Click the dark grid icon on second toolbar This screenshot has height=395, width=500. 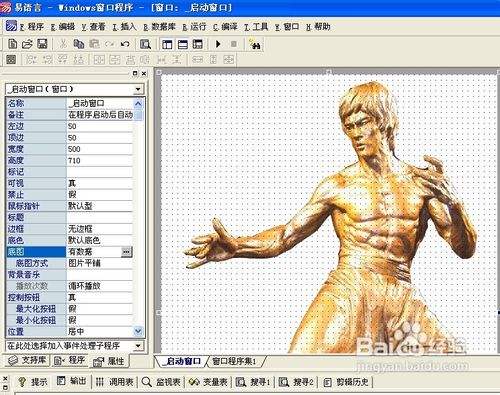coord(11,60)
